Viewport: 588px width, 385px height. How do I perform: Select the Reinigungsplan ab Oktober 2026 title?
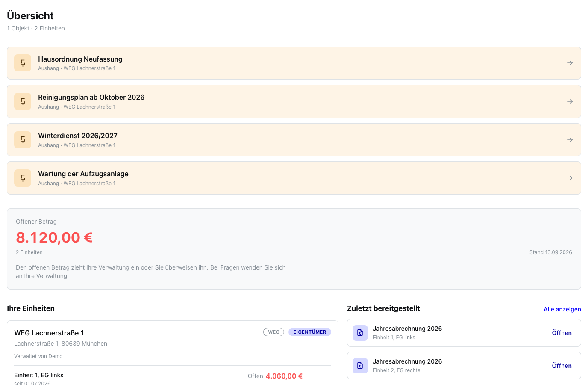coord(91,97)
